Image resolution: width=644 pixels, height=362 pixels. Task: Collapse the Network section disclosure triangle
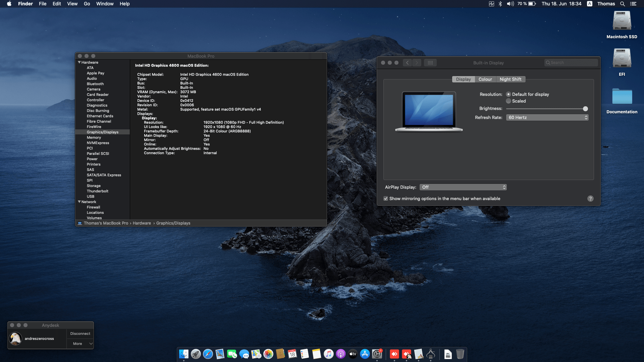click(x=79, y=202)
